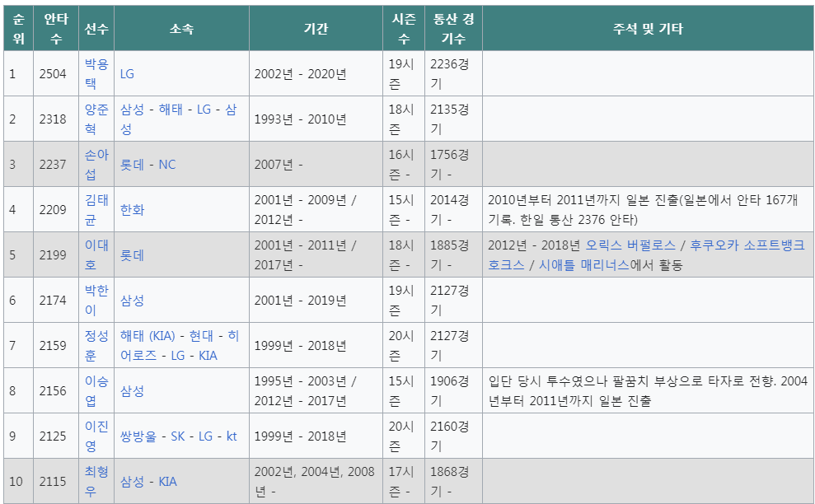Click the 쌍방울 team link
This screenshot has width=815, height=504.
[138, 436]
